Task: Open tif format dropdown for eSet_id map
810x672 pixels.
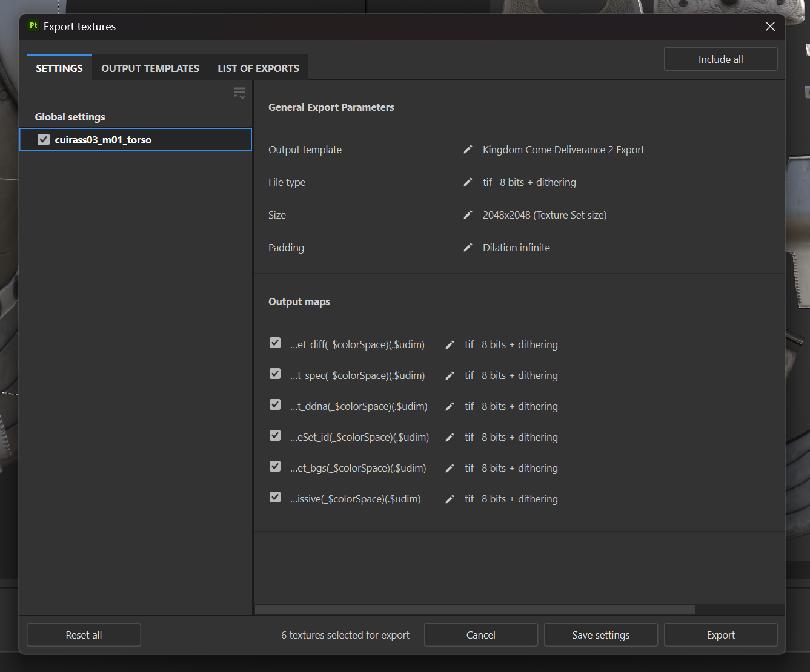Action: coord(469,437)
